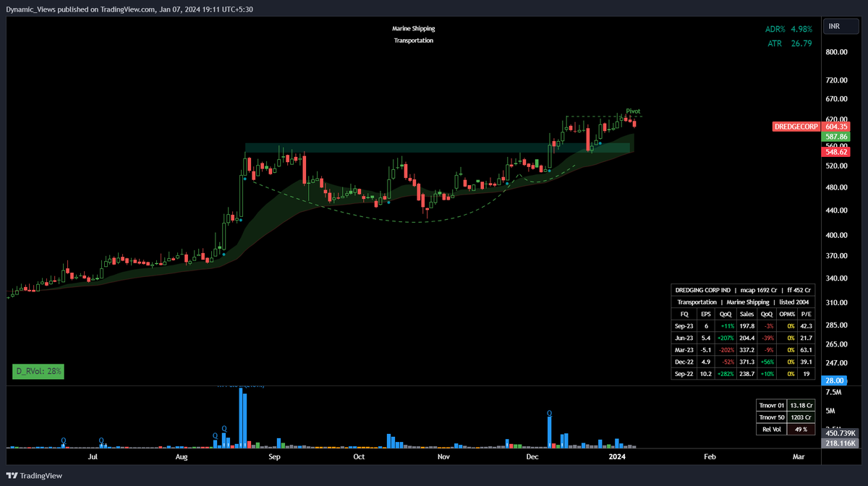Click the DREDGING CORP IND table header row

(743, 290)
